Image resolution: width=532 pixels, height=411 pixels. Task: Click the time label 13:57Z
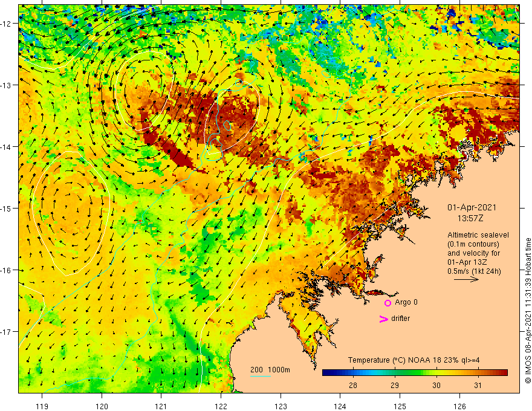470,218
